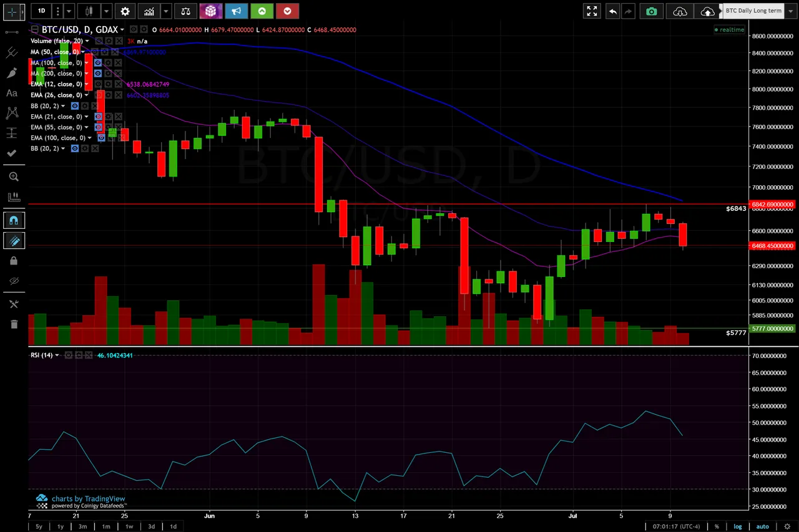The height and width of the screenshot is (532, 799).
Task: Activate the zoom in magnifier tool
Action: [13, 177]
